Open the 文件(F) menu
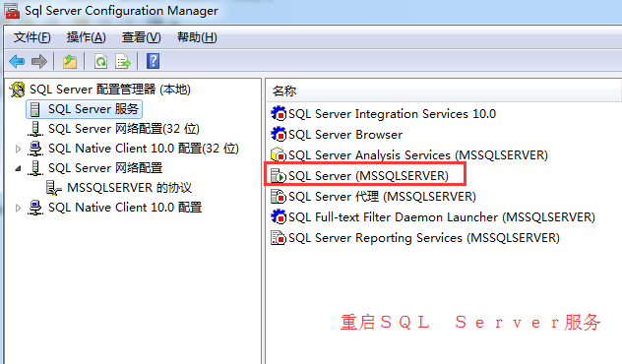This screenshot has width=622, height=364. pos(32,37)
